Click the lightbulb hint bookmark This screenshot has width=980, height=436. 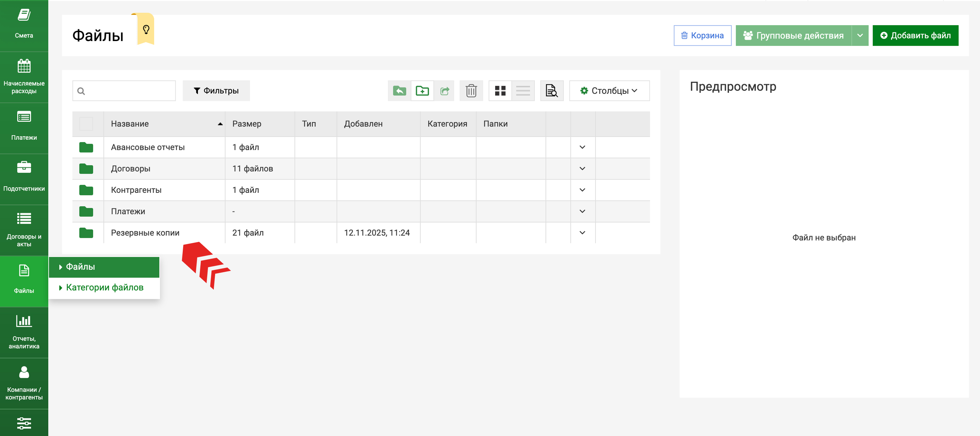(x=146, y=30)
